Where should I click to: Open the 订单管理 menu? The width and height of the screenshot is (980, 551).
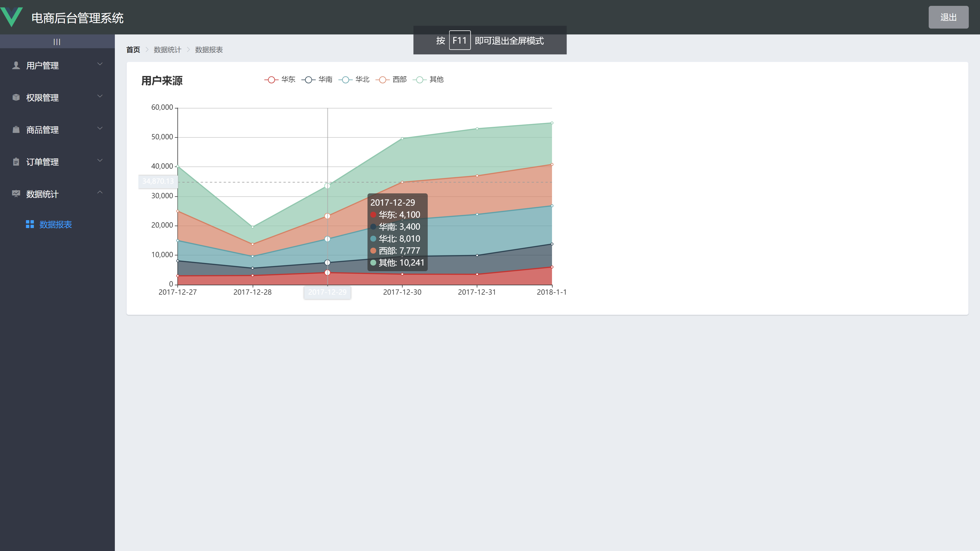[43, 162]
